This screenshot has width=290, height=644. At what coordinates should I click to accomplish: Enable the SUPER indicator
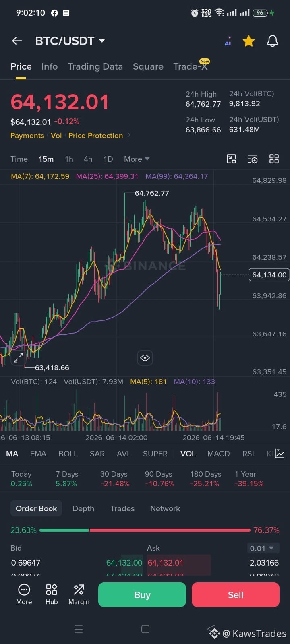[155, 454]
